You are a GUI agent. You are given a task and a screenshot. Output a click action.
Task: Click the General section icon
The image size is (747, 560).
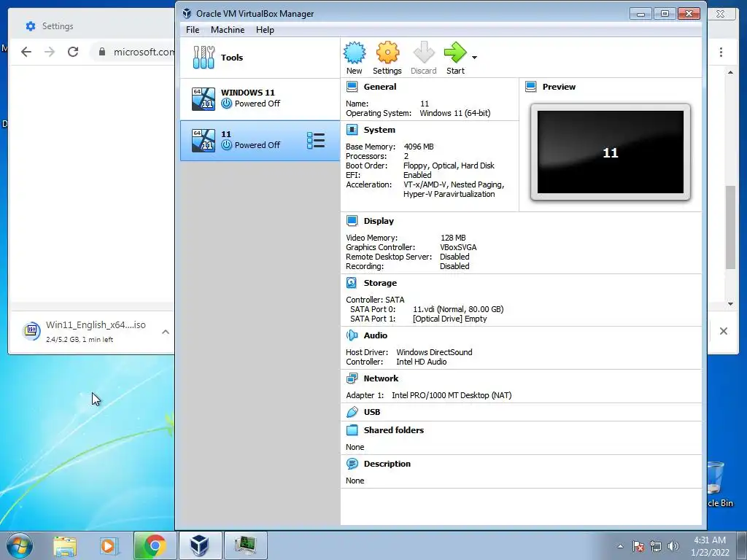352,87
